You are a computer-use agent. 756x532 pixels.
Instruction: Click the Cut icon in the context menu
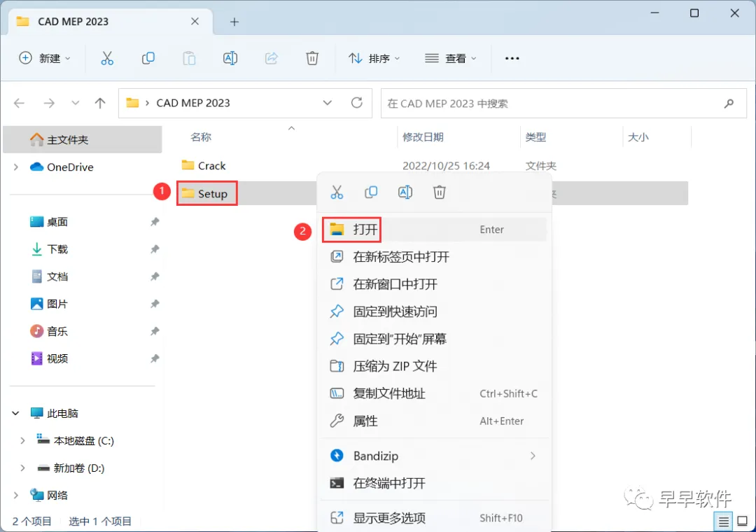(337, 192)
